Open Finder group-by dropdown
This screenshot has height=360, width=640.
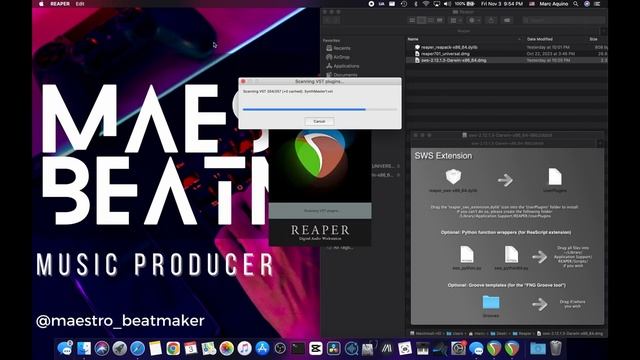click(x=456, y=20)
